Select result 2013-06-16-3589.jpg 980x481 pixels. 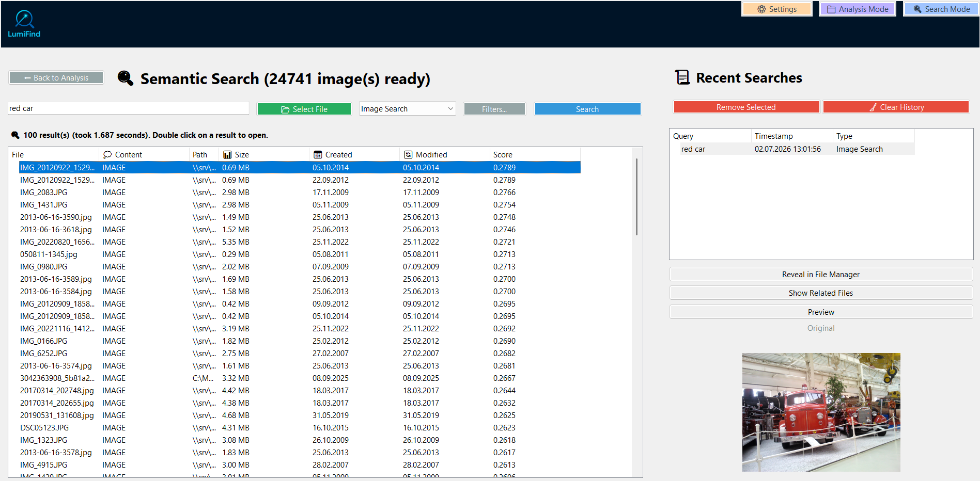tap(300, 279)
